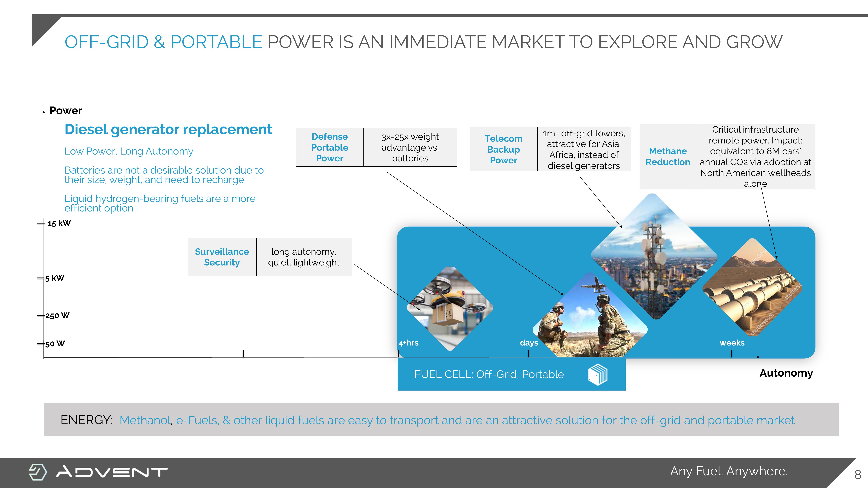Screen dimensions: 868x488
Task: Click the 'Diesel generator replacement' heading
Action: click(168, 129)
